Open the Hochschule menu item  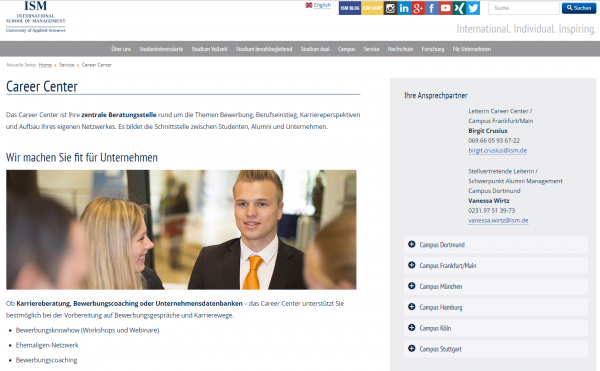pyautogui.click(x=400, y=49)
